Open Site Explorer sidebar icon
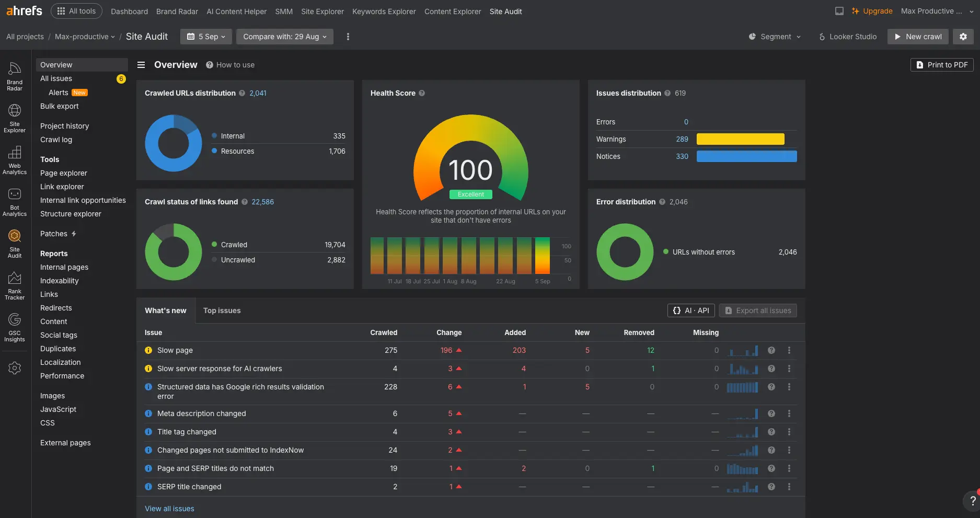This screenshot has height=518, width=980. [15, 118]
